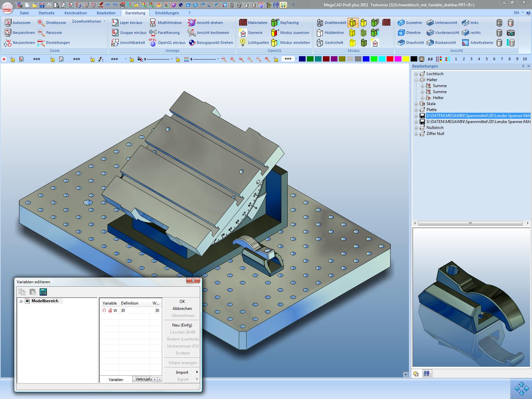The height and width of the screenshot is (399, 532).
Task: Open the Zoomfunktionen dropdown
Action: [88, 21]
